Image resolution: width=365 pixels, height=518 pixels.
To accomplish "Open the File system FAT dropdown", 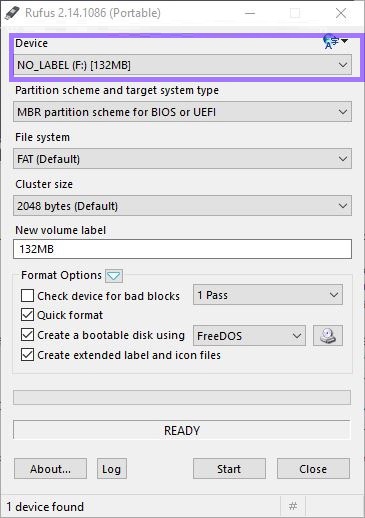I will click(x=182, y=159).
